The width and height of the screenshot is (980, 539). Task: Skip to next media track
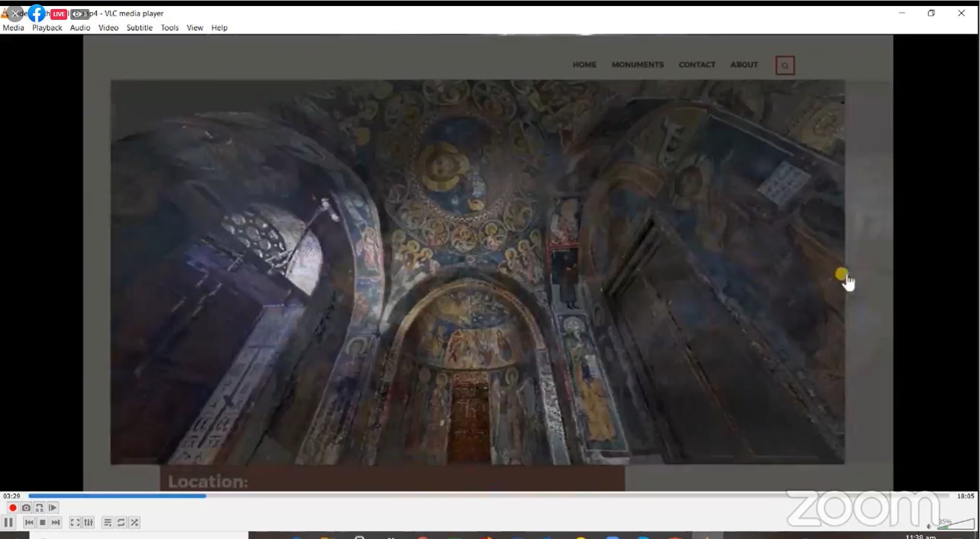tap(56, 523)
